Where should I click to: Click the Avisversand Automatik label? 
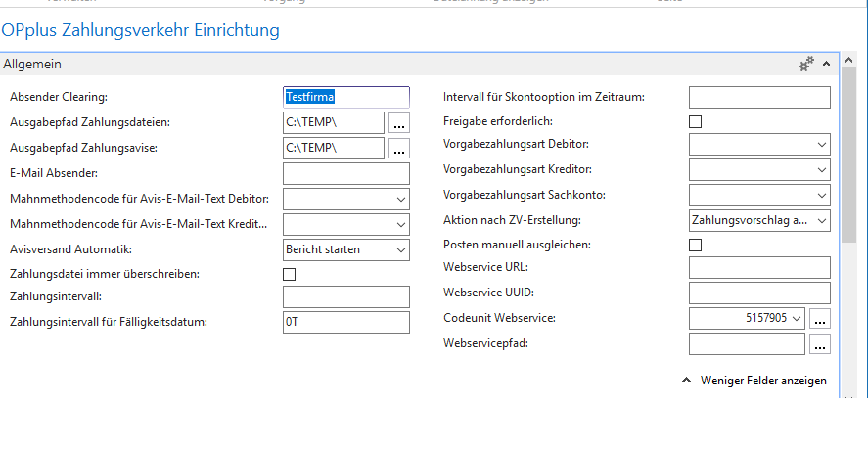click(x=70, y=249)
